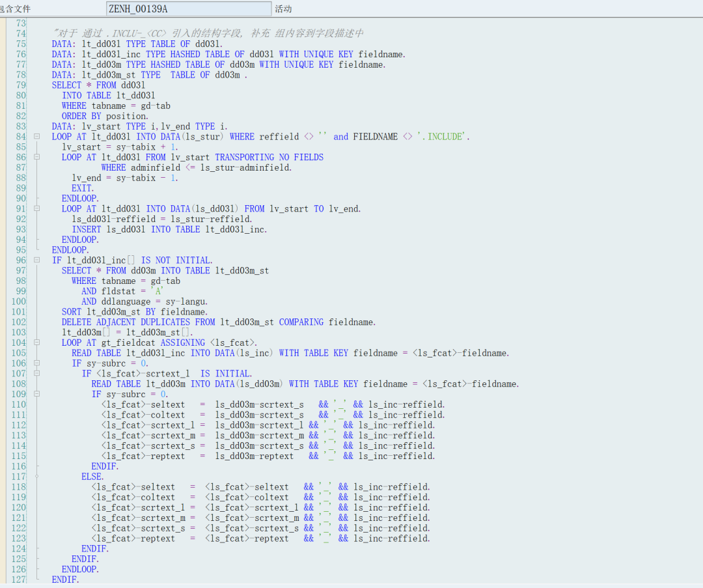The height and width of the screenshot is (588, 703).
Task: Click '<ls_fcat>-reptext' on line 123
Action: coord(133,539)
